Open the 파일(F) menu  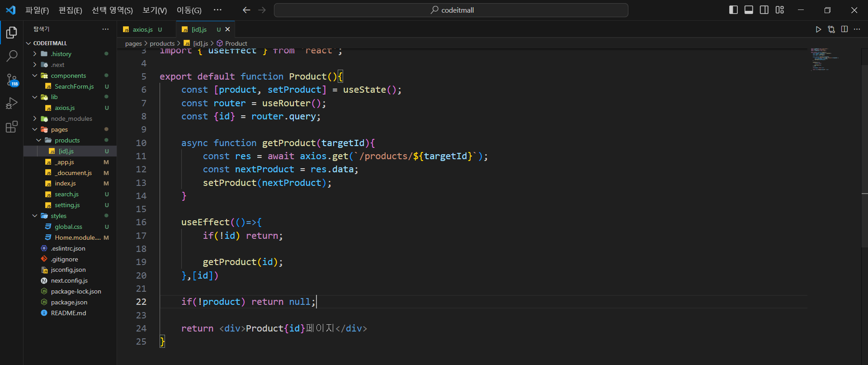tap(37, 10)
